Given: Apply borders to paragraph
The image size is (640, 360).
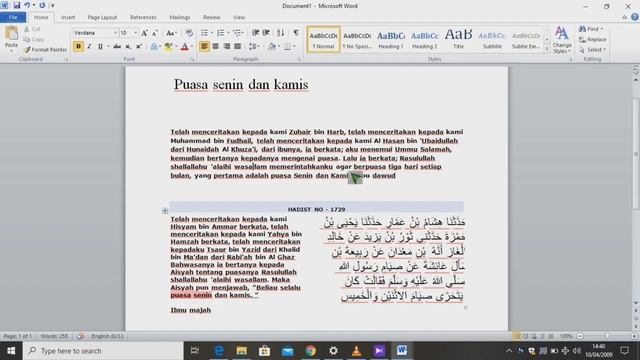Looking at the screenshot, I should click(x=288, y=47).
